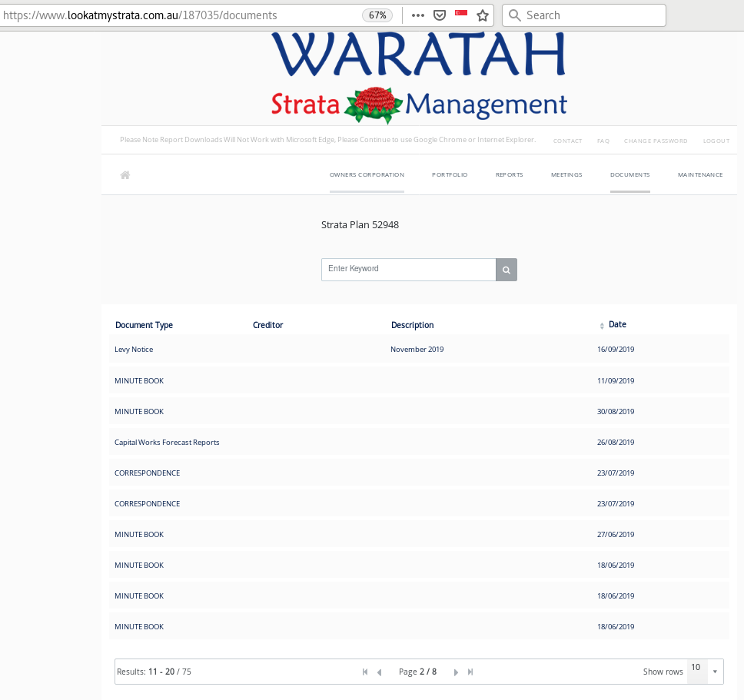Image resolution: width=744 pixels, height=700 pixels.
Task: Click the 67% zoom level indicator
Action: [x=377, y=15]
